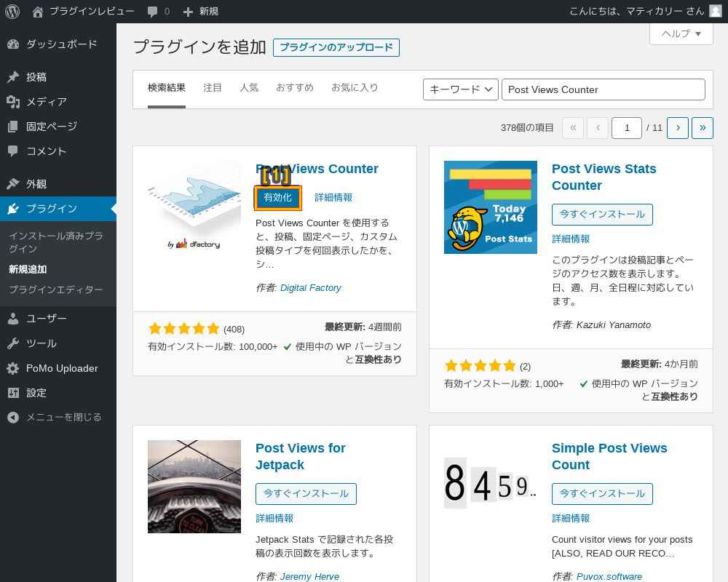
Task: Install Post Views for Jetpack now
Action: pos(306,494)
